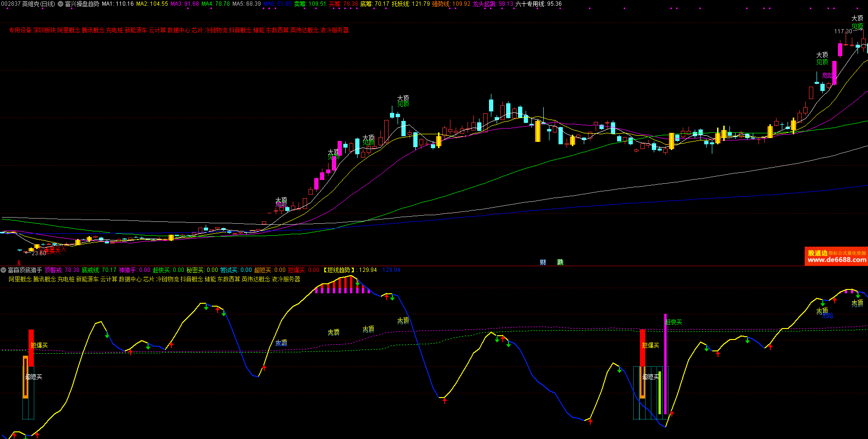
Task: Click the red $ marker icon
Action: (x=19, y=263)
